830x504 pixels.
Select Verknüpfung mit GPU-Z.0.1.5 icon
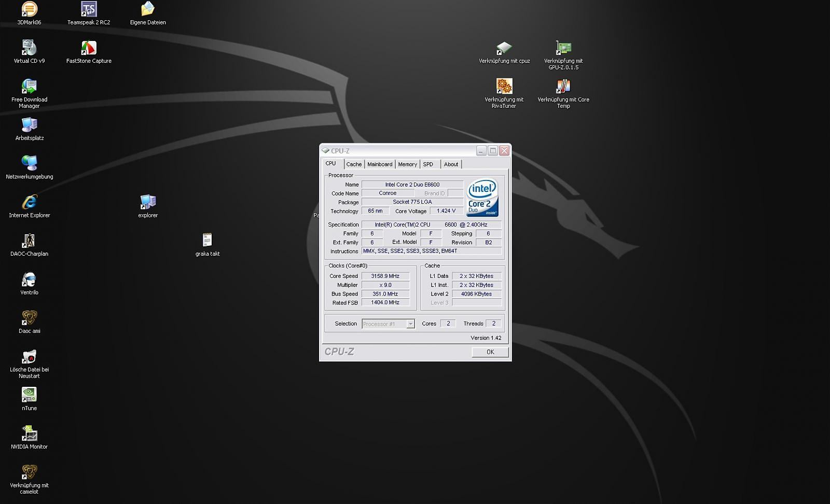[563, 48]
